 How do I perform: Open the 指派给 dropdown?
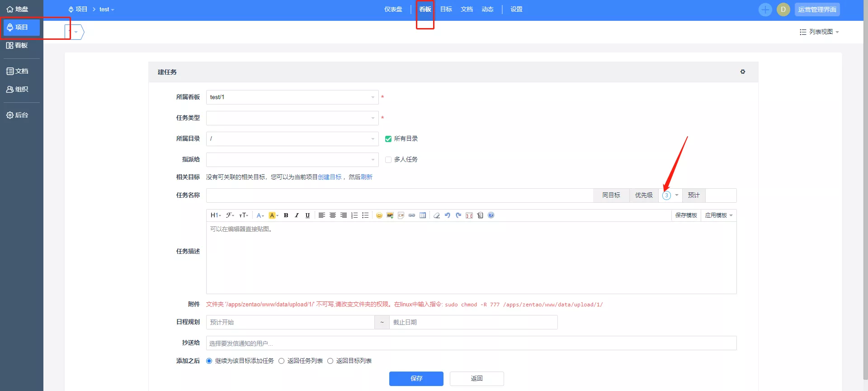point(292,160)
